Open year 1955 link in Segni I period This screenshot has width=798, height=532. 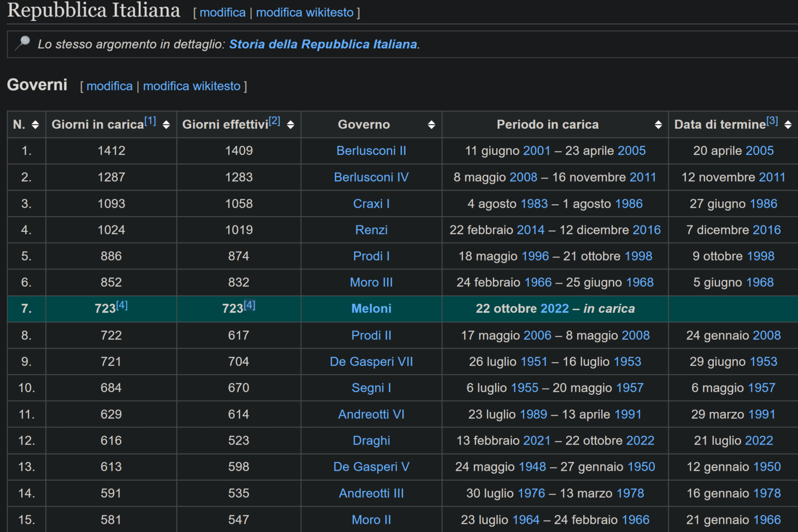tap(525, 388)
